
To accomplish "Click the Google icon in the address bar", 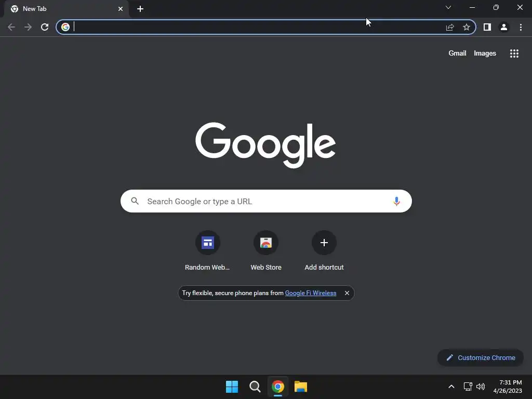I will click(x=65, y=27).
